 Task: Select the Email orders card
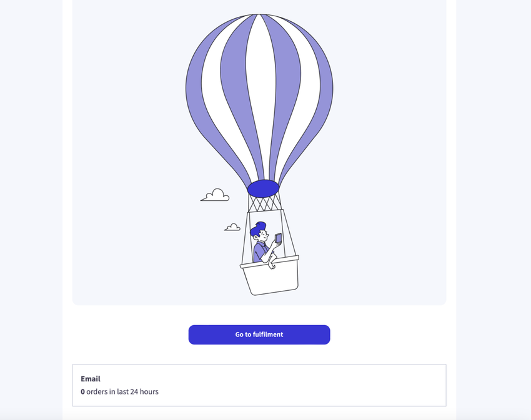pos(259,385)
